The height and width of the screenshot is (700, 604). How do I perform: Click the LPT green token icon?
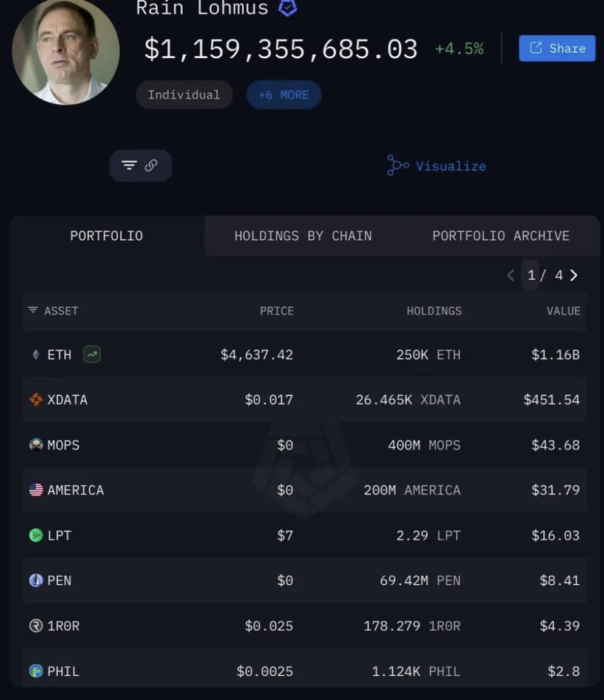[x=36, y=535]
